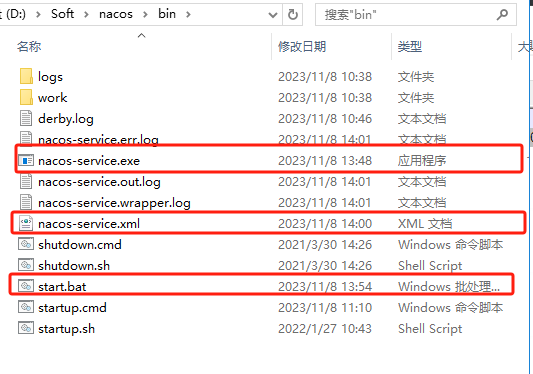Select the file name startup.sh

(67, 329)
